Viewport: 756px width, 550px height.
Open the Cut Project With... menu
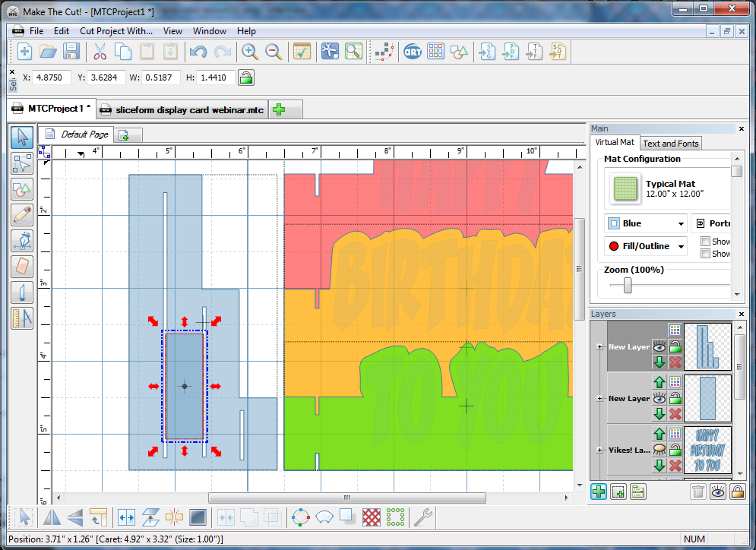116,31
